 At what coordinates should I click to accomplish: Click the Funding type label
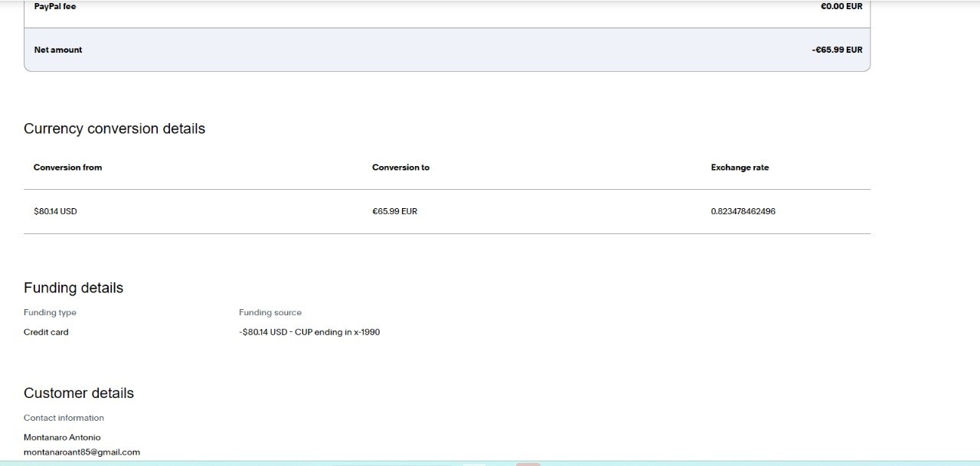50,312
